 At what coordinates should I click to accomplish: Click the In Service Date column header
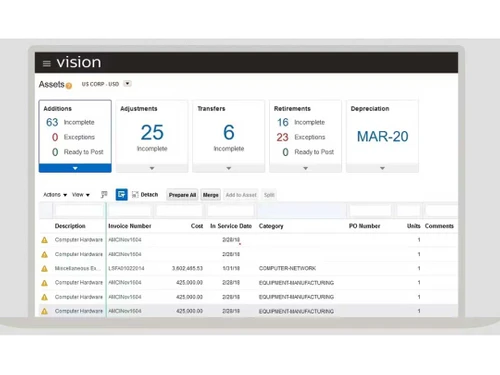(231, 226)
